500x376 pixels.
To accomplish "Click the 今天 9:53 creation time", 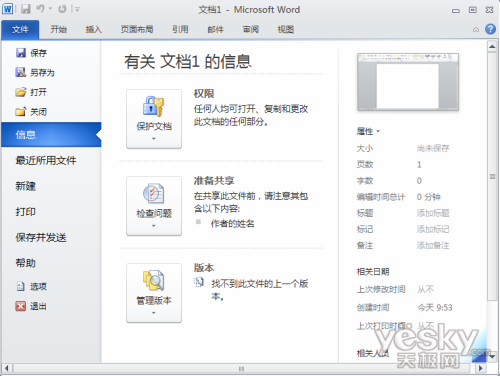I will point(435,307).
